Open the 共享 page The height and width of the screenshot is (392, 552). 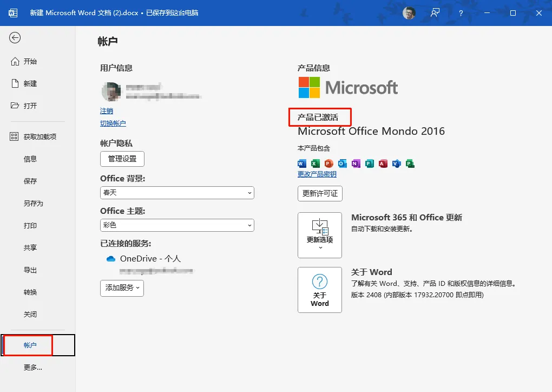(30, 248)
